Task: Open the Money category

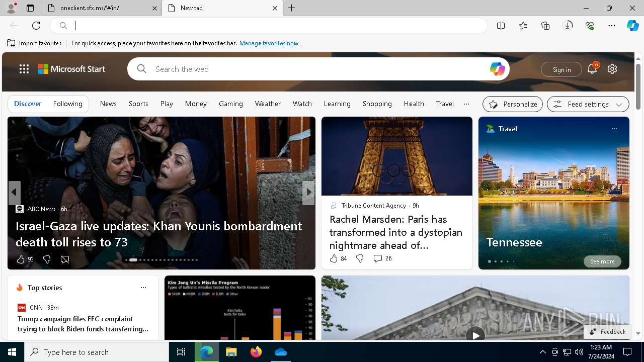Action: 196,104
